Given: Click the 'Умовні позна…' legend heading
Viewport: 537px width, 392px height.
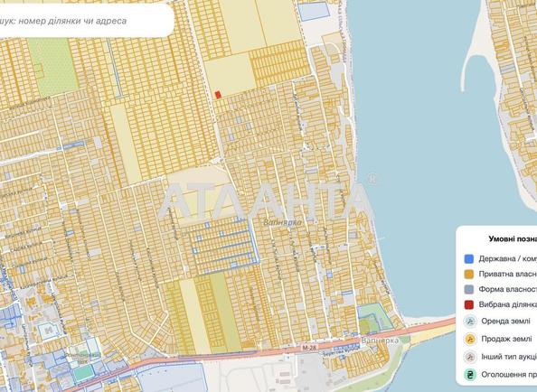Looking at the screenshot, I should coord(513,239).
